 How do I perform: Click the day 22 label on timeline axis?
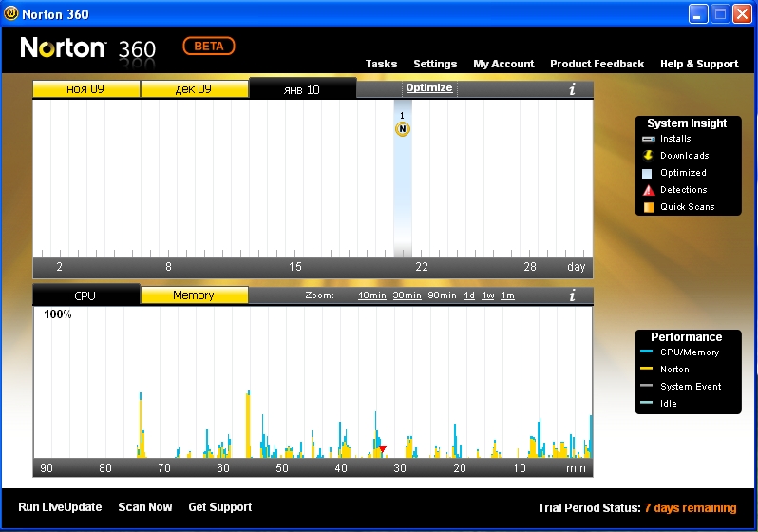point(422,267)
